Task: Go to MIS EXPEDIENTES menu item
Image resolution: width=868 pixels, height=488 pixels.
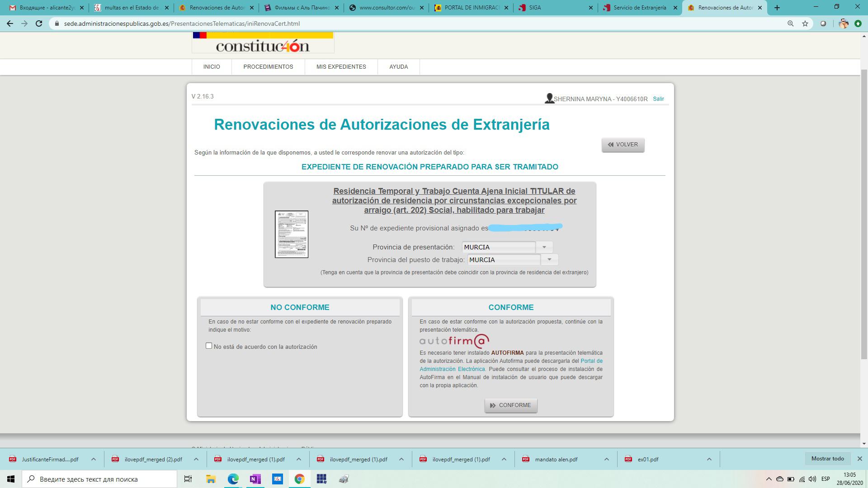Action: tap(341, 67)
